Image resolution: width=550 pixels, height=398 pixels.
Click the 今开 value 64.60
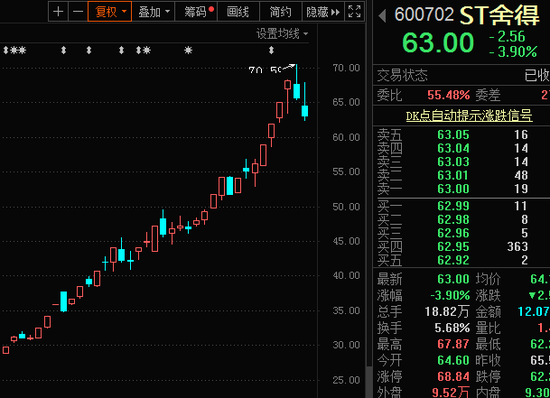click(453, 360)
